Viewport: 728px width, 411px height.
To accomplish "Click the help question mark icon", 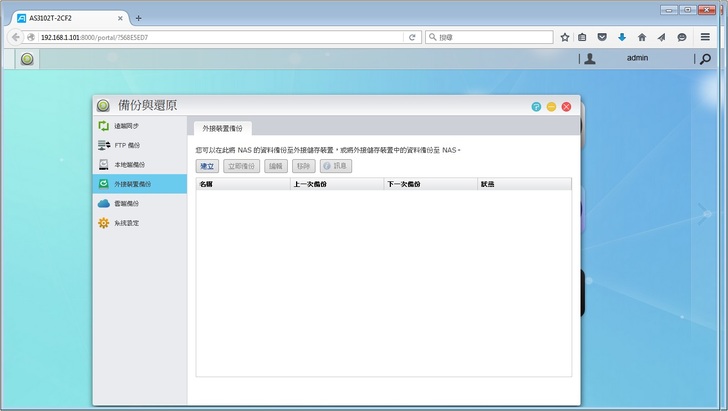I will 536,106.
